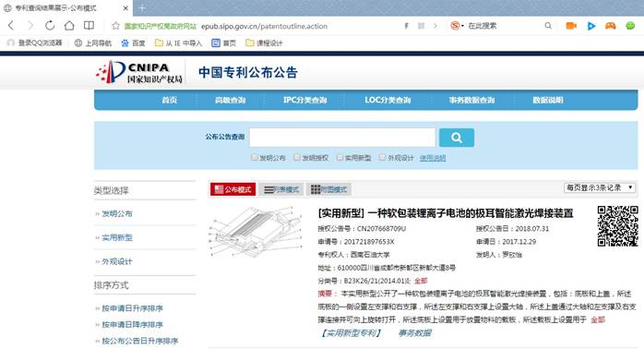Click the browser refresh icon

50,26
